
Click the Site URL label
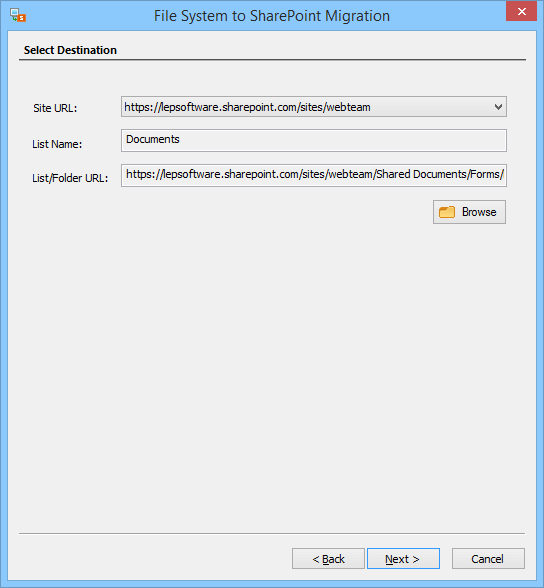pos(55,108)
